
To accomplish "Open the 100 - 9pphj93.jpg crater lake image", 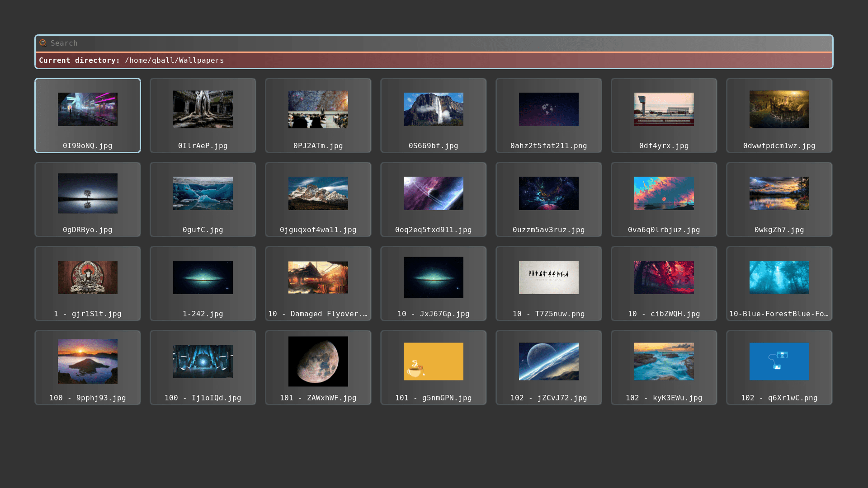I will point(87,367).
